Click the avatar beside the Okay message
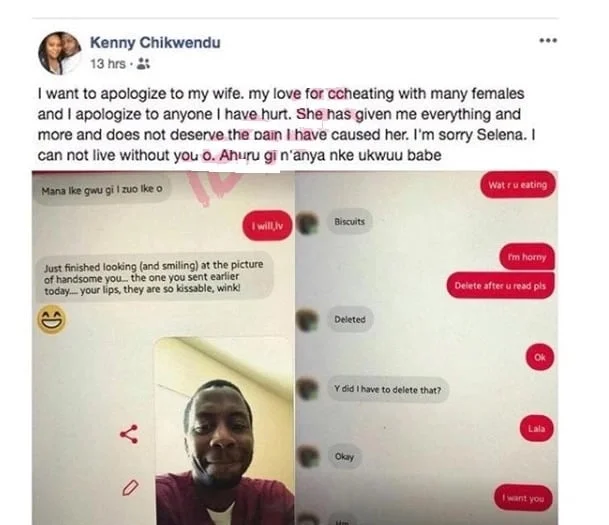Viewport: 609px width, 525px height. pyautogui.click(x=307, y=456)
